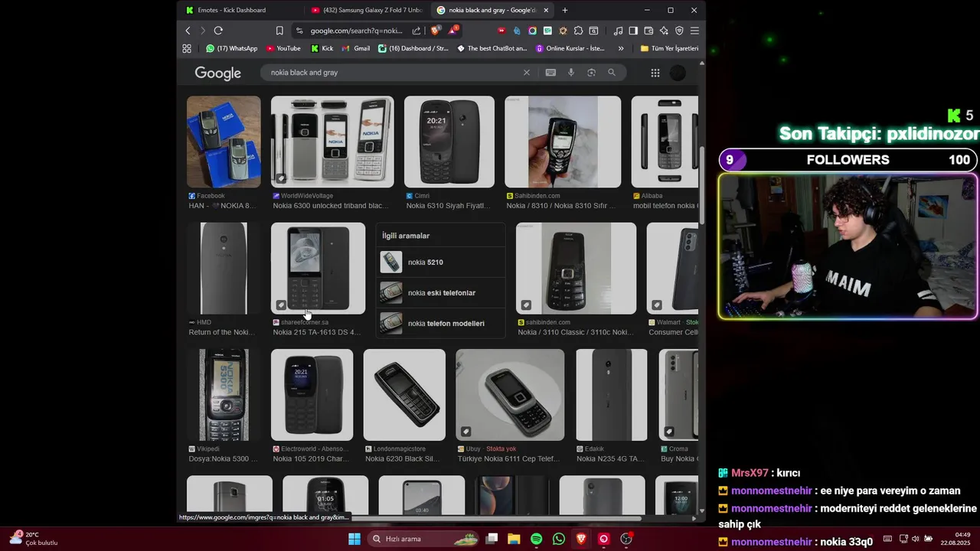980x551 pixels.
Task: Open the Online Kurslar bookmark
Action: click(570, 48)
